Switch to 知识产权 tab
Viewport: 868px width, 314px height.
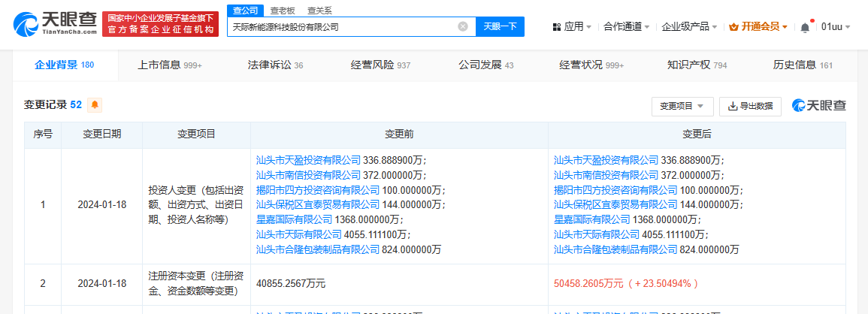[697, 65]
